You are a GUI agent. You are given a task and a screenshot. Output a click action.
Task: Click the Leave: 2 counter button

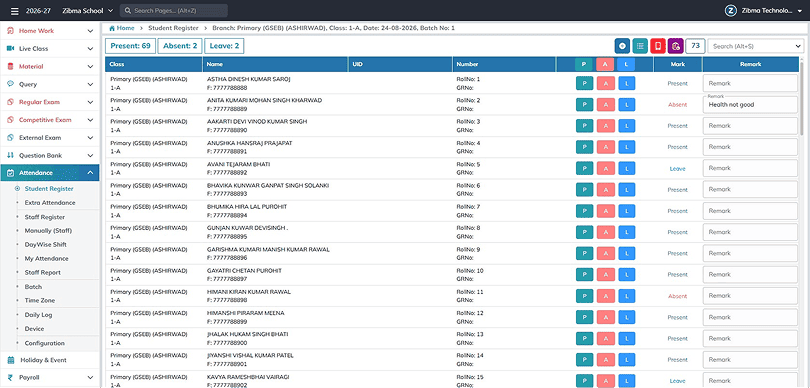click(x=224, y=46)
